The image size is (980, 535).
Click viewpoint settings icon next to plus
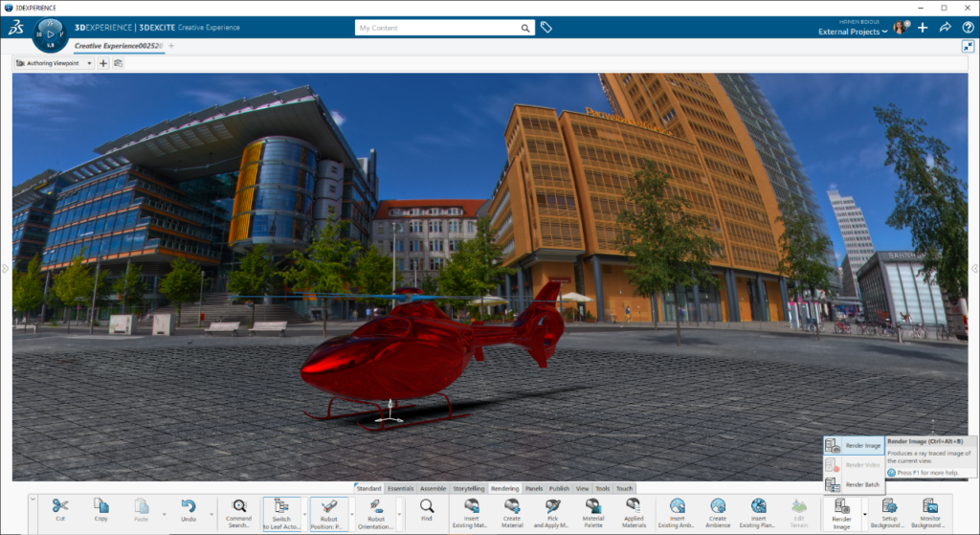(118, 63)
